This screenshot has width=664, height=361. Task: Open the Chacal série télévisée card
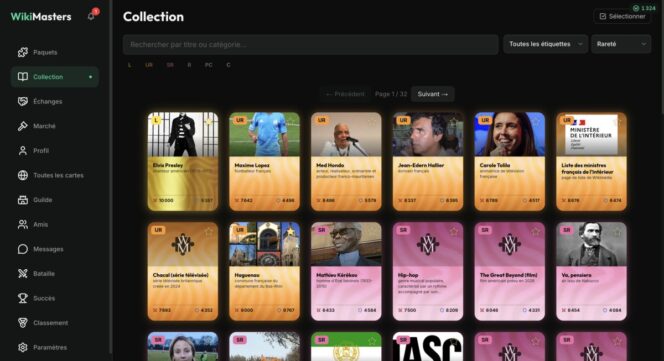(x=183, y=271)
